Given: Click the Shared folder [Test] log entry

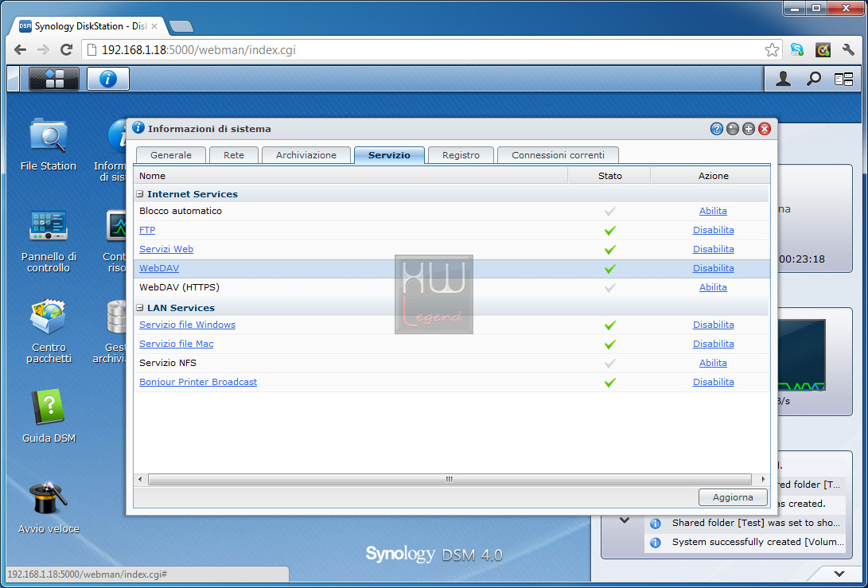Looking at the screenshot, I should pos(745,523).
